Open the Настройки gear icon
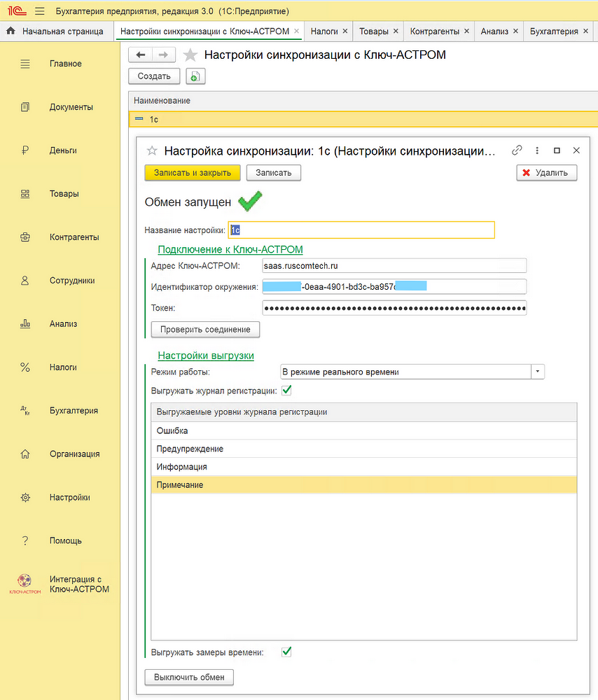 tap(25, 497)
